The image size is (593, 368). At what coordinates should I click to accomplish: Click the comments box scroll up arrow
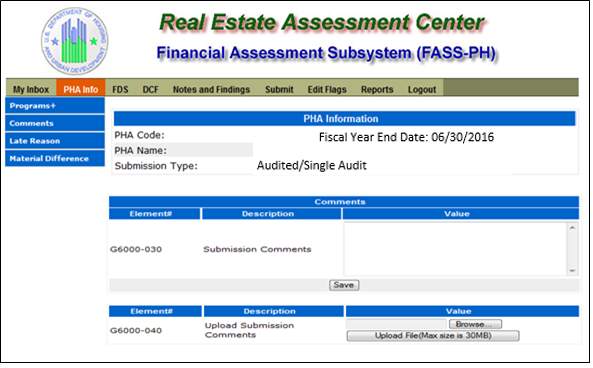[572, 228]
